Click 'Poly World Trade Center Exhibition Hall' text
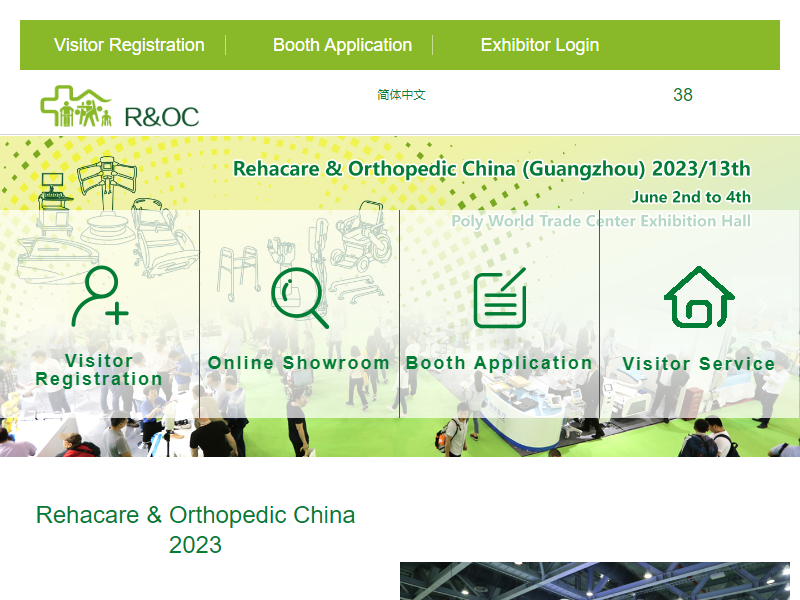This screenshot has height=600, width=800. tap(601, 221)
